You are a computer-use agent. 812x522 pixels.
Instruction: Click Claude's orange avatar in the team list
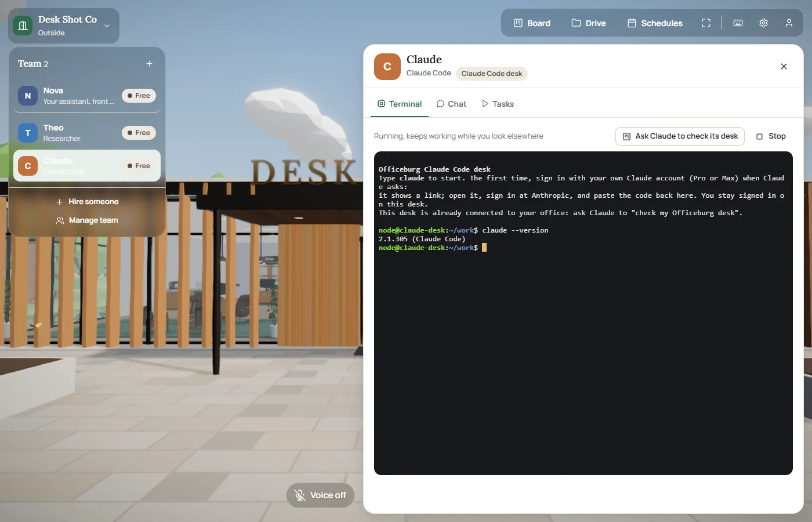click(x=28, y=166)
